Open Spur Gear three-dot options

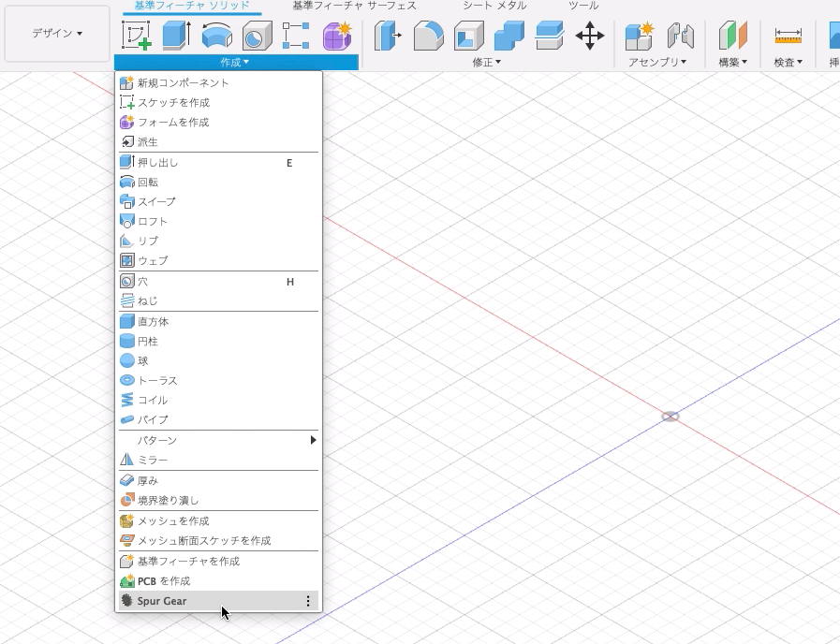(x=308, y=601)
